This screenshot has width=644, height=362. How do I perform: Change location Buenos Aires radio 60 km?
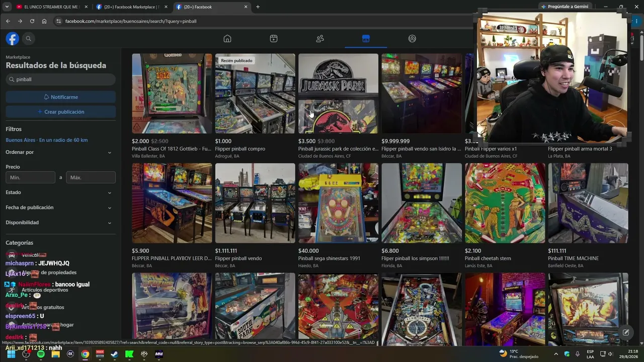(47, 140)
